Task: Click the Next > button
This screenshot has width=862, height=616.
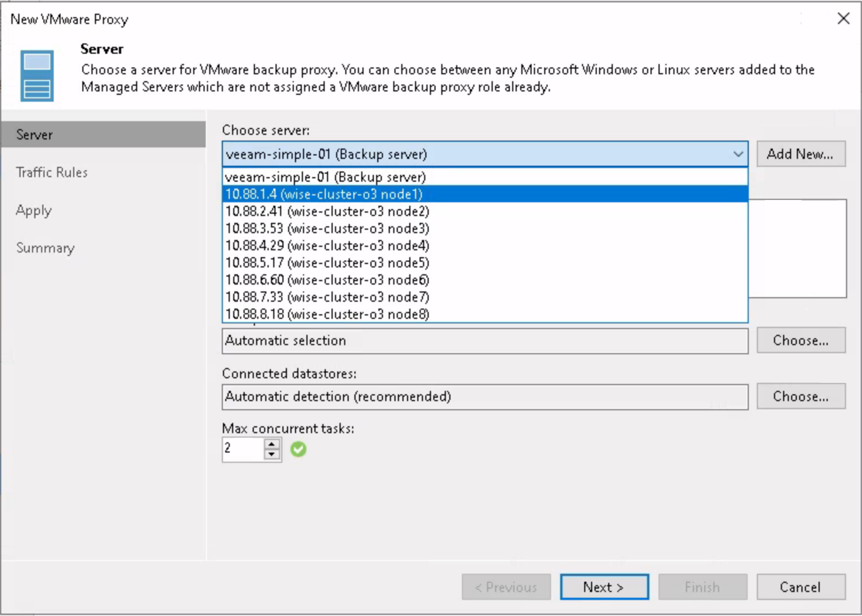Action: point(604,587)
